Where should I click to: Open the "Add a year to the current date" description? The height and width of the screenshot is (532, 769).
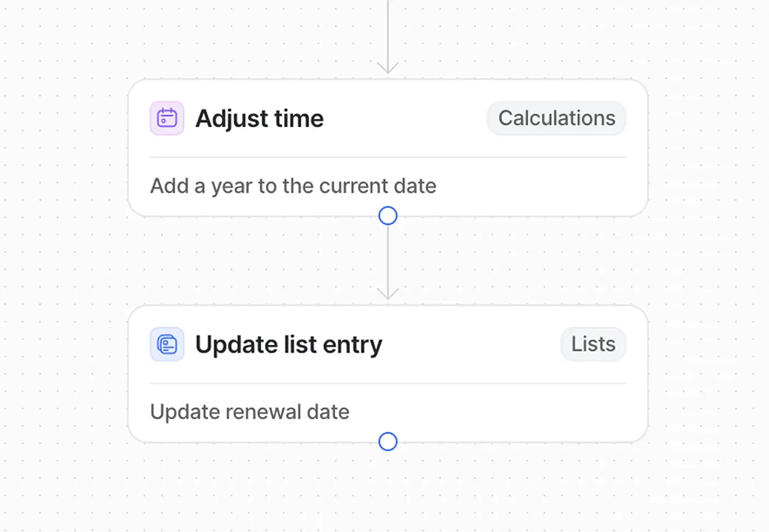(x=293, y=185)
